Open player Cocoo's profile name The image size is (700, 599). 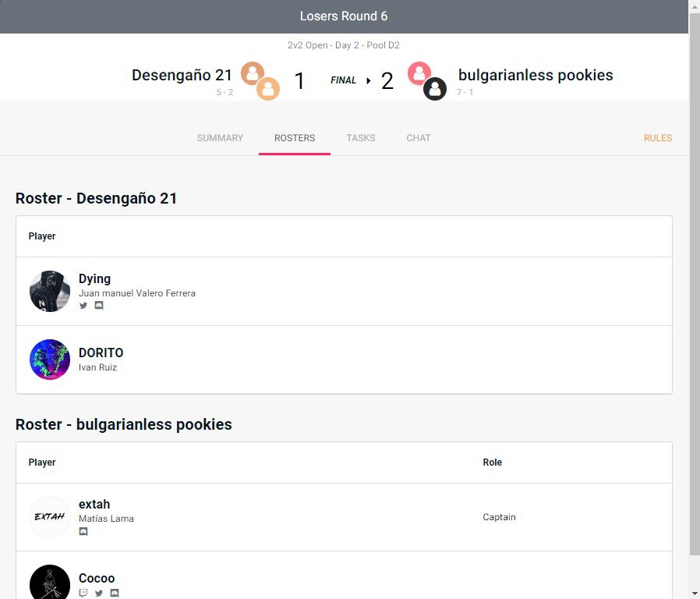pos(97,579)
